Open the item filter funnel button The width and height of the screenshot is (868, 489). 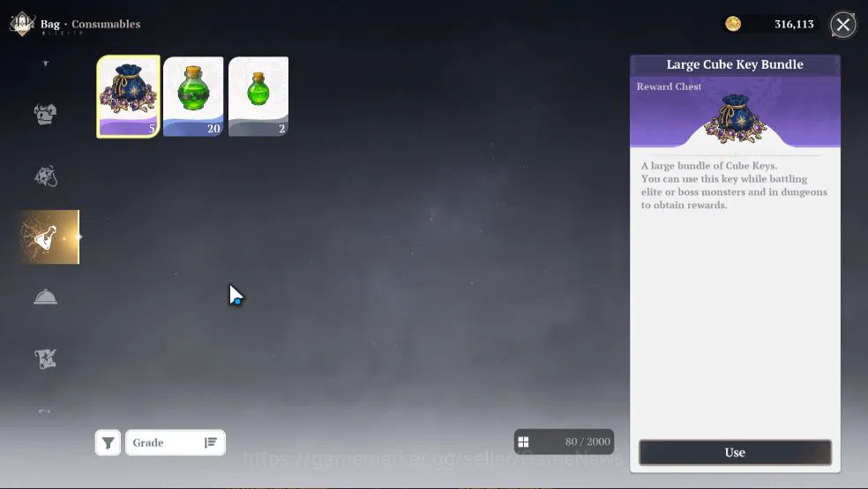[x=108, y=442]
